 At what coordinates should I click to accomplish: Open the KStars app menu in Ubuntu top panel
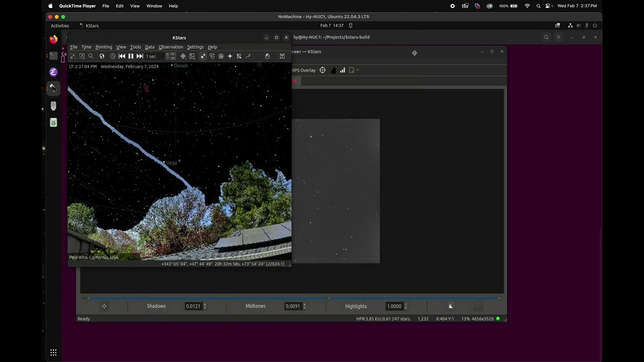(89, 26)
